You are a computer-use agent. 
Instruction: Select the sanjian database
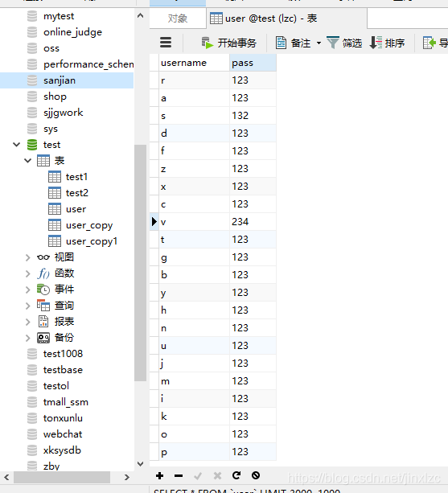67,80
